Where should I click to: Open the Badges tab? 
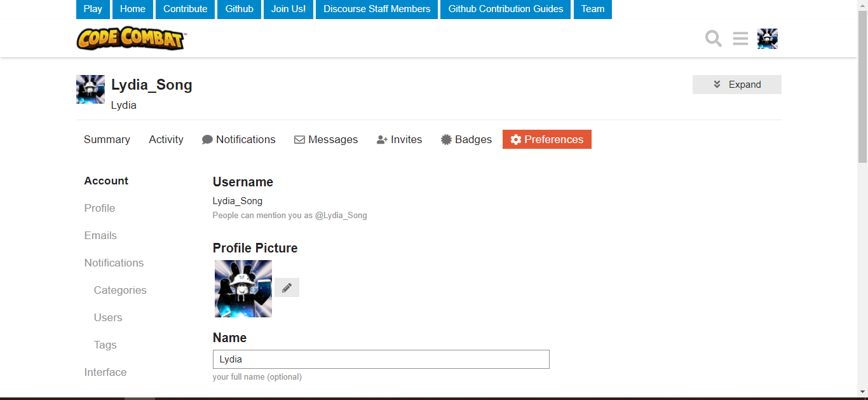tap(466, 139)
